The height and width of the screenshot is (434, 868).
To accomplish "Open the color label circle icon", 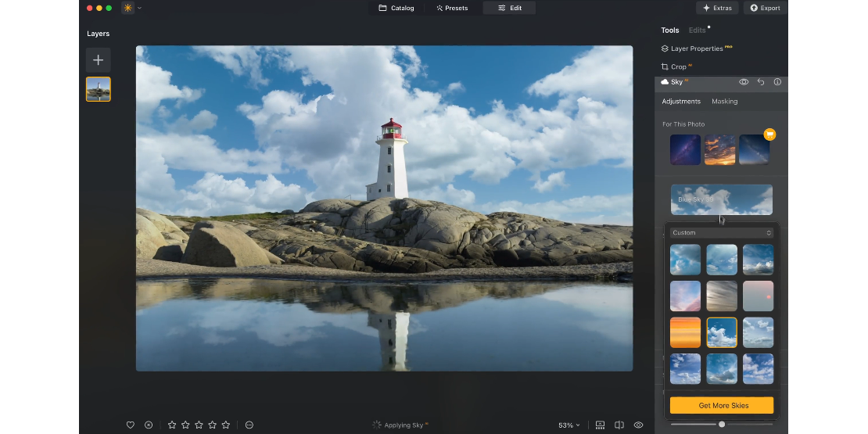I will [249, 425].
